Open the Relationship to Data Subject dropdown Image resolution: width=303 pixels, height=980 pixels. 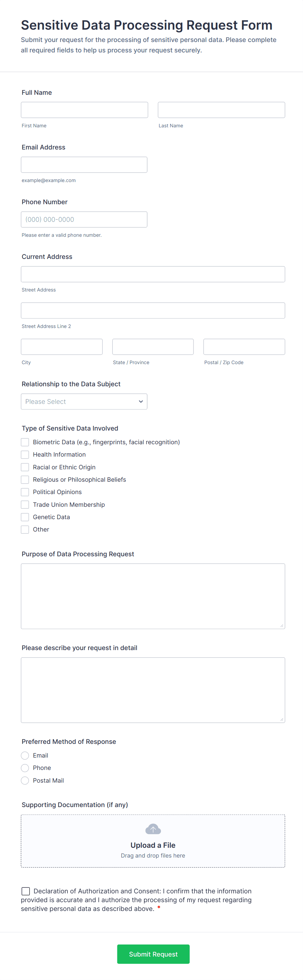click(x=84, y=401)
